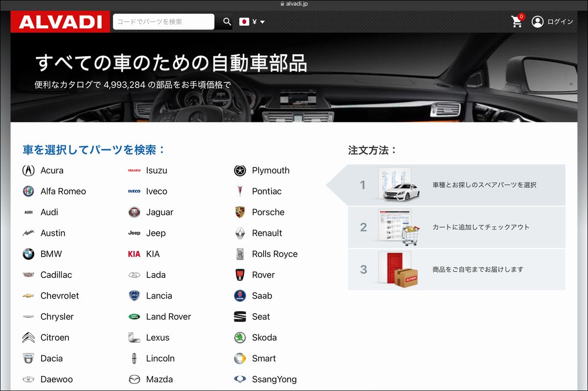
Task: Click the ALVADI logo
Action: (60, 22)
